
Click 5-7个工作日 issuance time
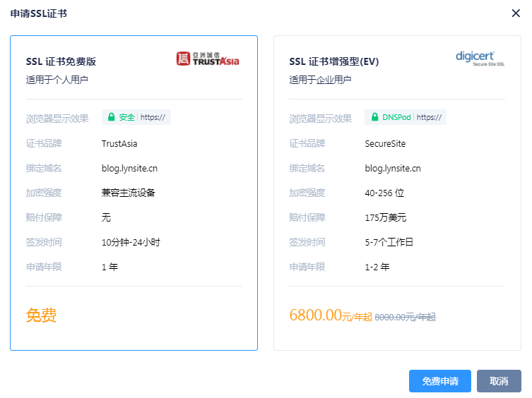(389, 242)
